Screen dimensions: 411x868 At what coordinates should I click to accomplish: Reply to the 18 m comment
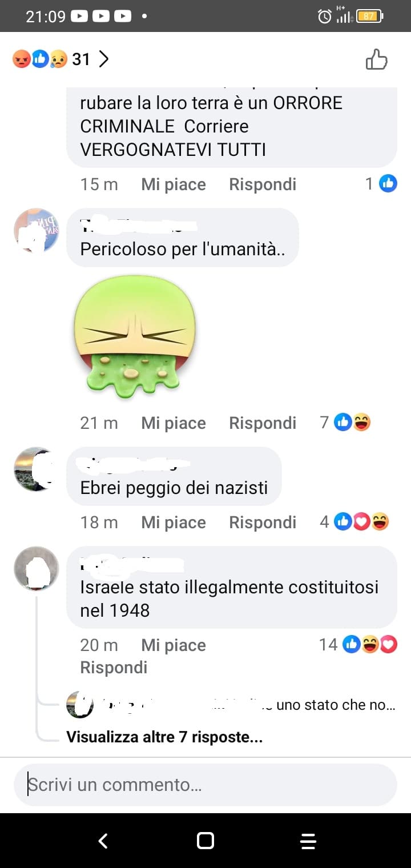[263, 523]
